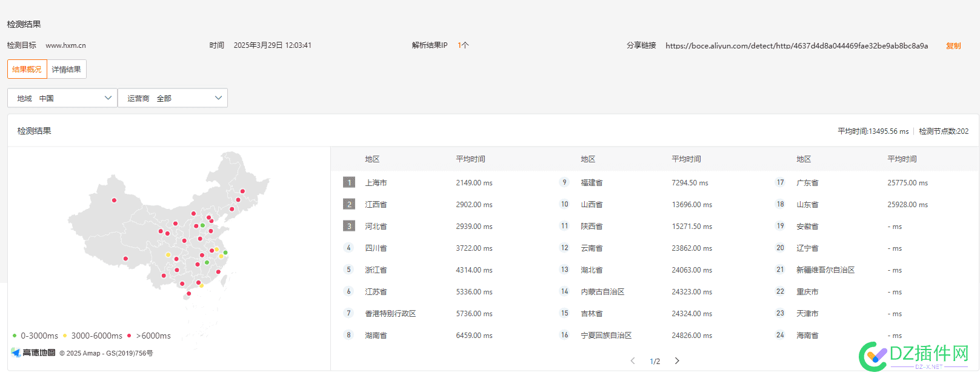This screenshot has width=980, height=381.
Task: Click the red >6000ms legend dot
Action: point(130,336)
